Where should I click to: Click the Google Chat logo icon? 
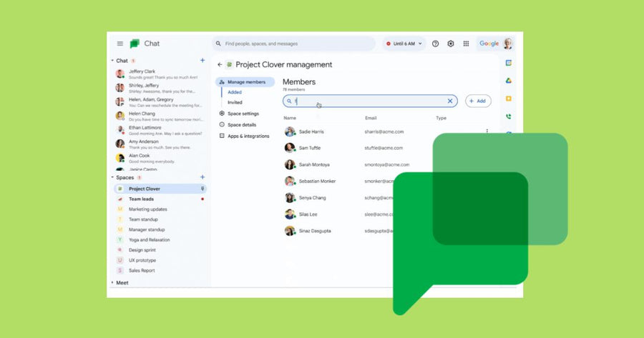point(135,44)
